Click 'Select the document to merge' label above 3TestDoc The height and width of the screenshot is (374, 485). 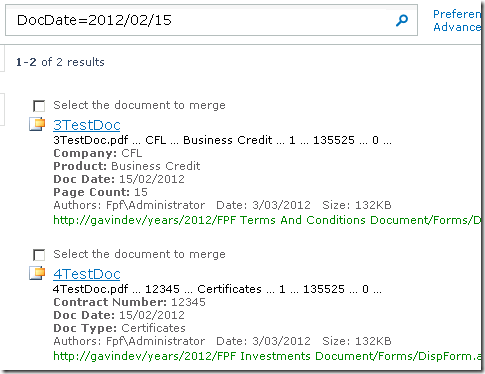pyautogui.click(x=139, y=105)
